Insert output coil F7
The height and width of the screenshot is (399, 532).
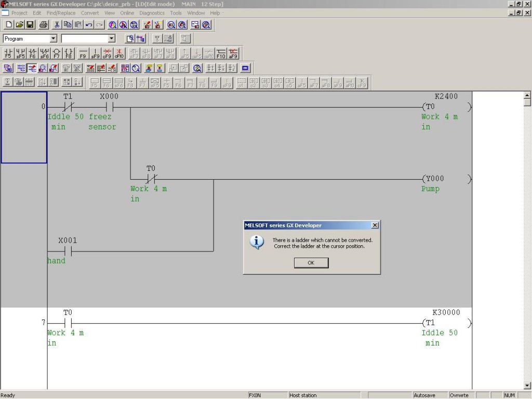coord(56,54)
